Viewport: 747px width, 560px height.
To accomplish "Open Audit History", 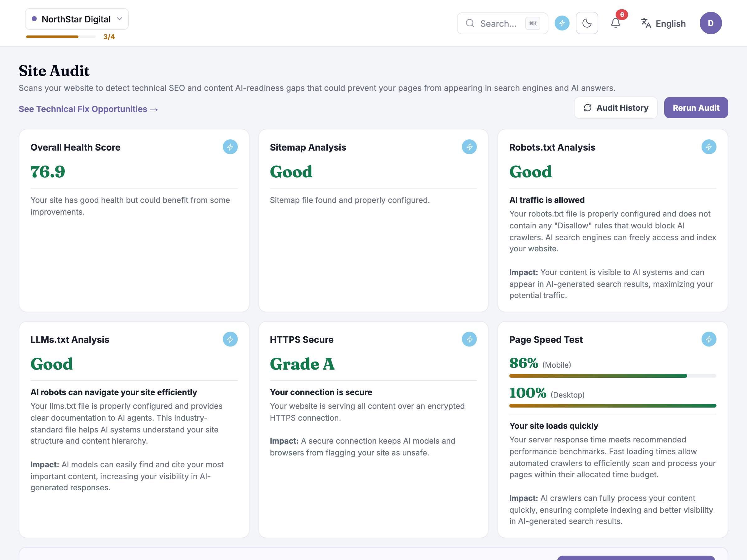I will click(x=616, y=108).
